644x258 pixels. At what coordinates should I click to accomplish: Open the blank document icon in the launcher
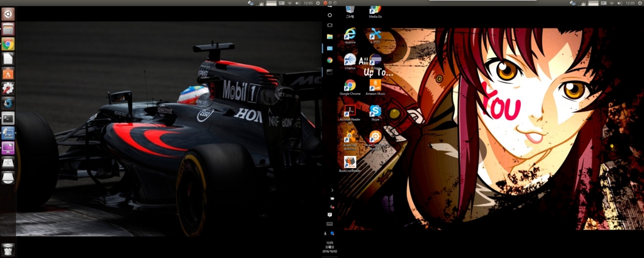click(x=8, y=59)
